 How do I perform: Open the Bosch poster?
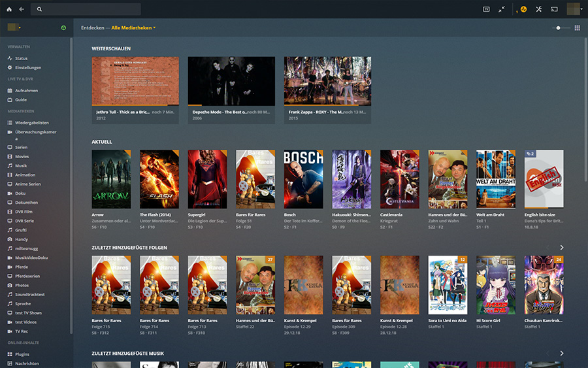303,179
